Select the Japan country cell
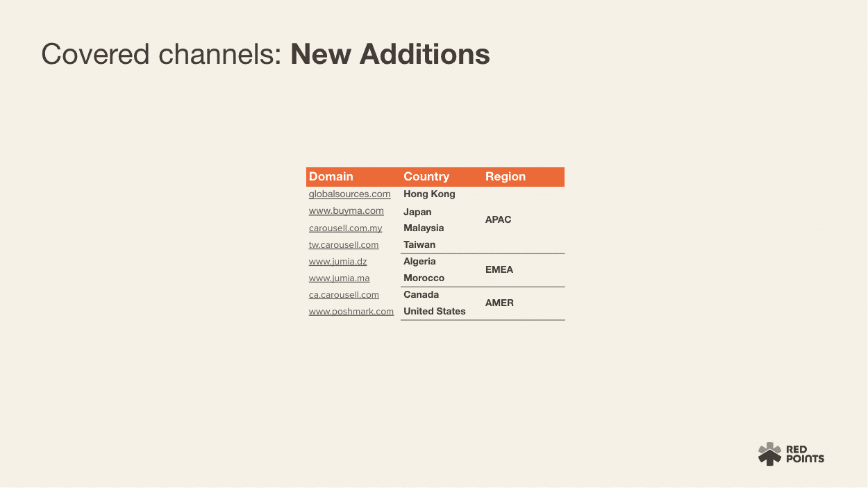 point(417,212)
